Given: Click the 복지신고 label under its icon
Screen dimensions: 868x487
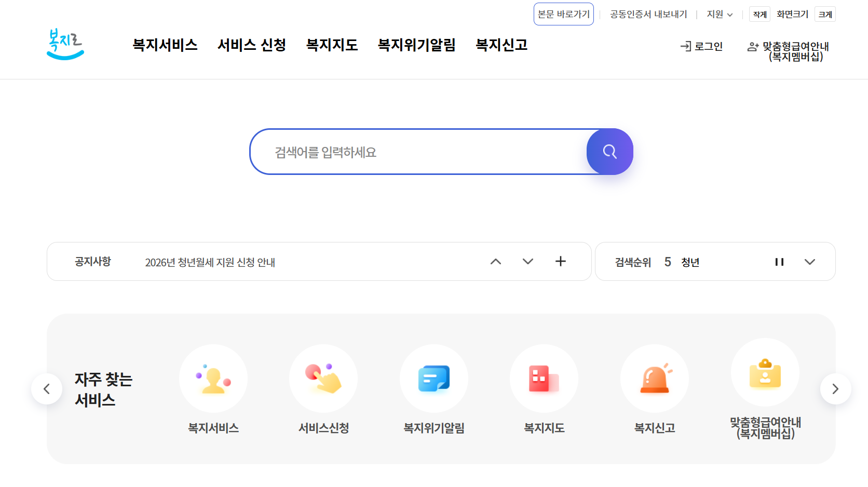Looking at the screenshot, I should click(655, 428).
